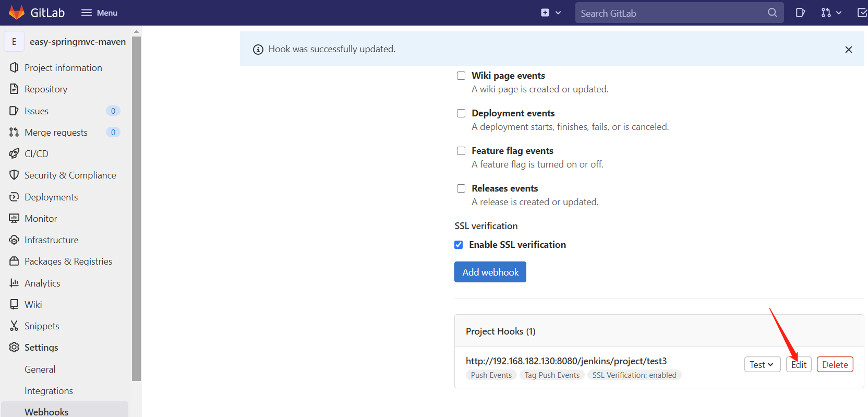This screenshot has width=868, height=417.
Task: Select Integrations under Settings
Action: (x=49, y=390)
